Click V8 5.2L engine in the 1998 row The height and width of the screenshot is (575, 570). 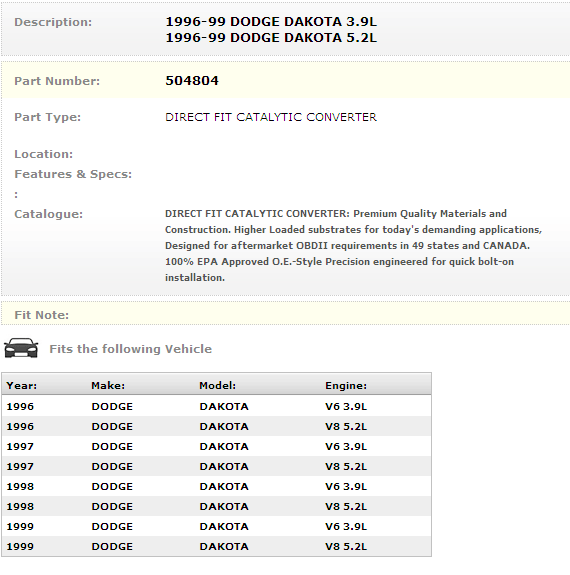(x=346, y=506)
